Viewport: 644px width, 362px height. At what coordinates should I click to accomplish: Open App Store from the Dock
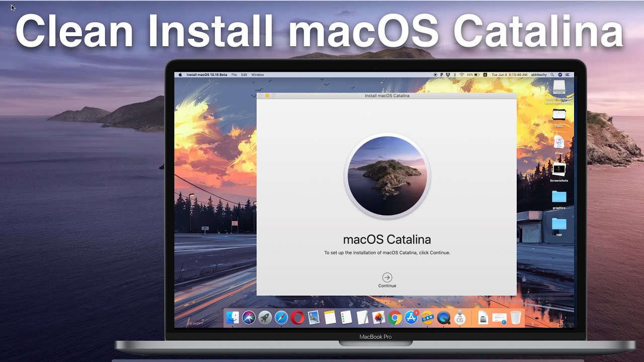[411, 317]
